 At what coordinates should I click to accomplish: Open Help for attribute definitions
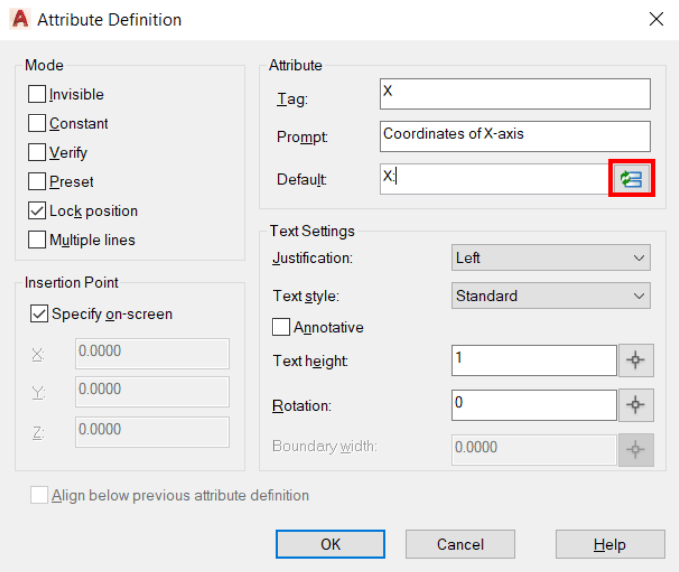(x=610, y=544)
